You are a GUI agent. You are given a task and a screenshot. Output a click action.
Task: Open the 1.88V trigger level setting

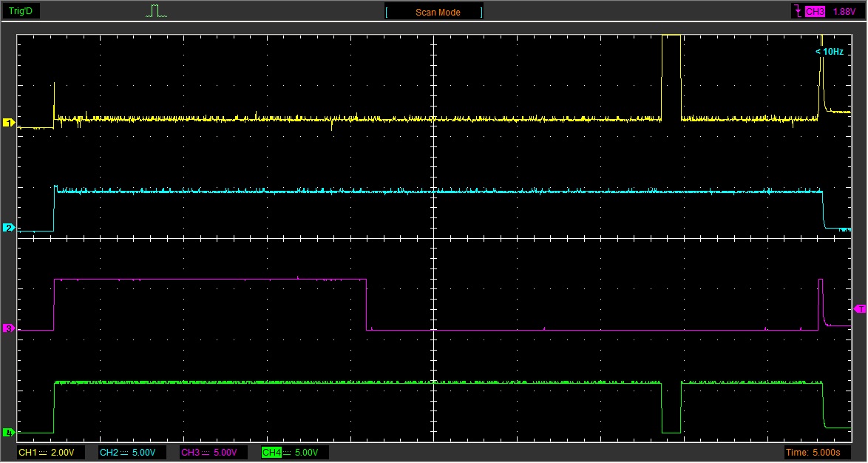tap(844, 12)
